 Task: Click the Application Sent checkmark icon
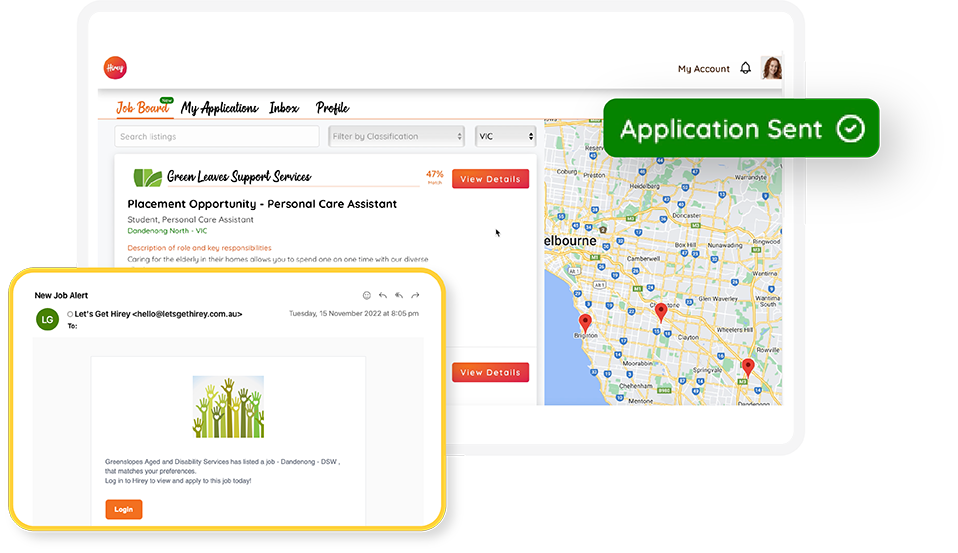[x=849, y=129]
